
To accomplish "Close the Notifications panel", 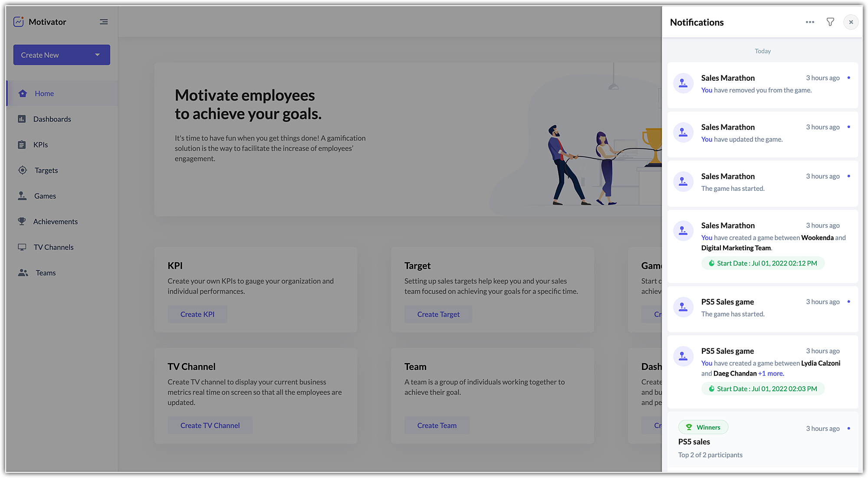I will (851, 22).
